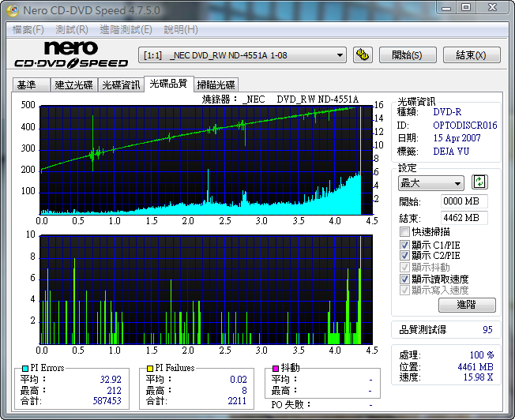Switch to the 建立光碟 tab
The image size is (515, 420).
[x=74, y=85]
